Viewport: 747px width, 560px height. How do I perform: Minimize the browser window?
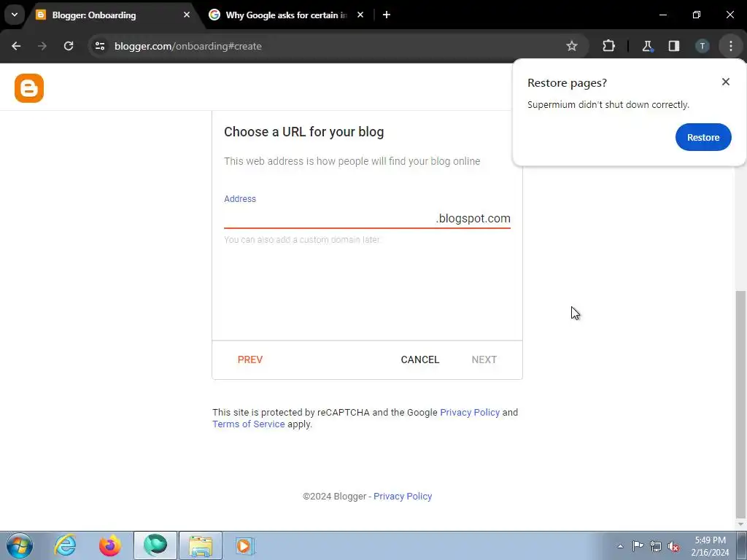[x=662, y=15]
